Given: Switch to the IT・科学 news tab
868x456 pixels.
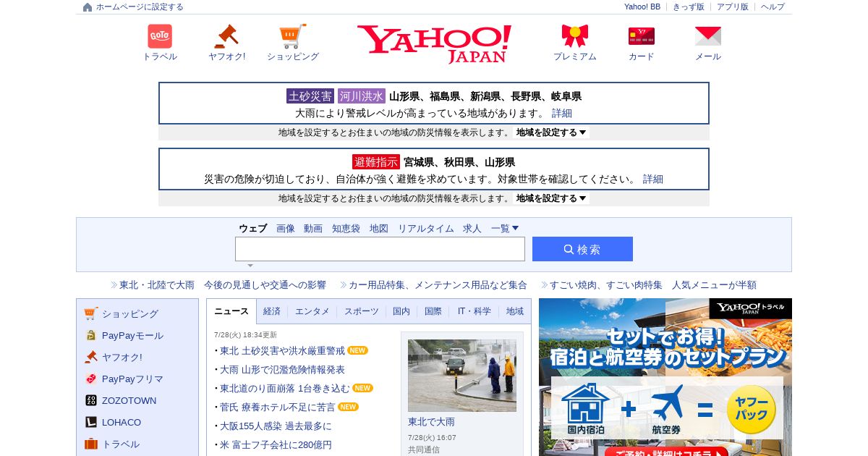Looking at the screenshot, I should click(x=475, y=311).
